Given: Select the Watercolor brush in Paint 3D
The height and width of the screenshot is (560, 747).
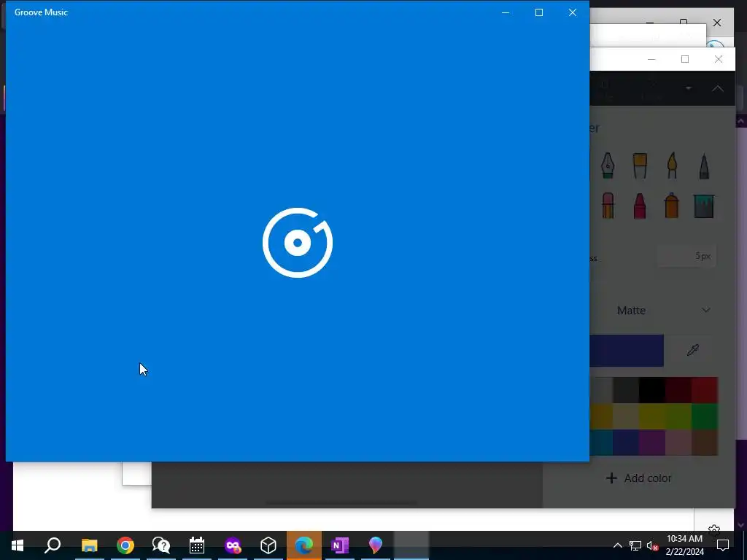Looking at the screenshot, I should pyautogui.click(x=672, y=166).
